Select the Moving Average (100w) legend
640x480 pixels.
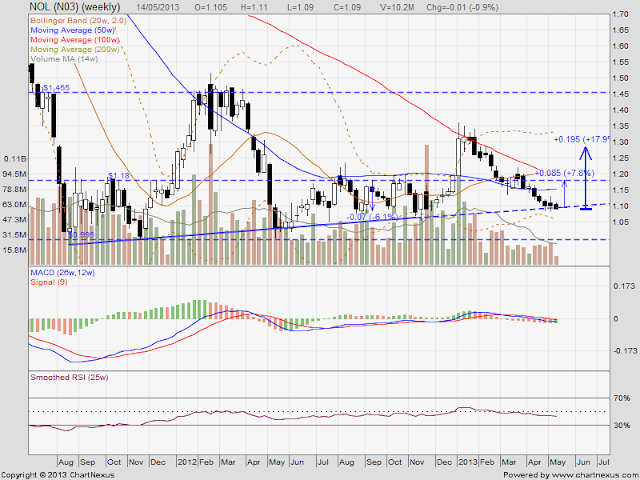pyautogui.click(x=75, y=40)
